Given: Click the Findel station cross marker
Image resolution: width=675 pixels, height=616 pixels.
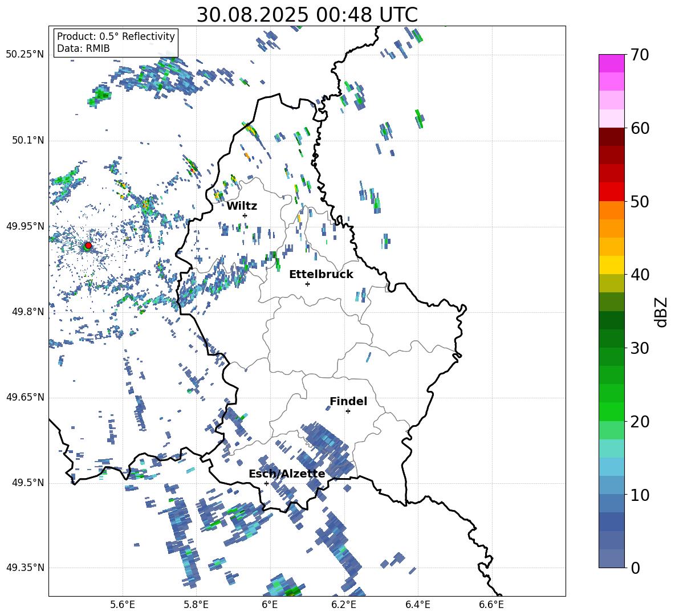Looking at the screenshot, I should click(348, 411).
